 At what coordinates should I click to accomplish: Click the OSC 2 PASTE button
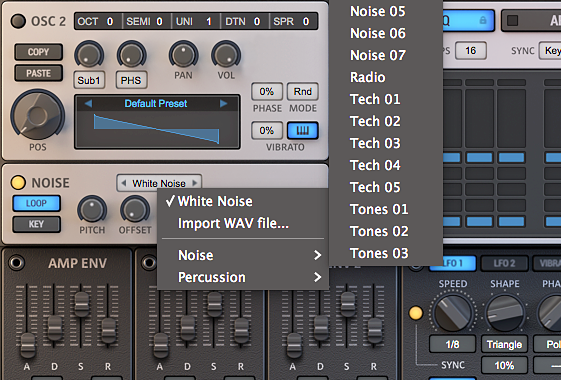point(39,73)
